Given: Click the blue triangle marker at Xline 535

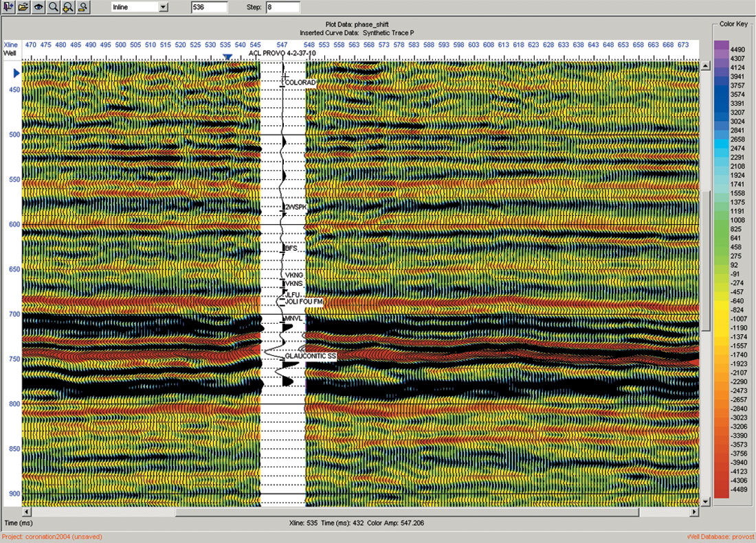Looking at the screenshot, I should [227, 57].
